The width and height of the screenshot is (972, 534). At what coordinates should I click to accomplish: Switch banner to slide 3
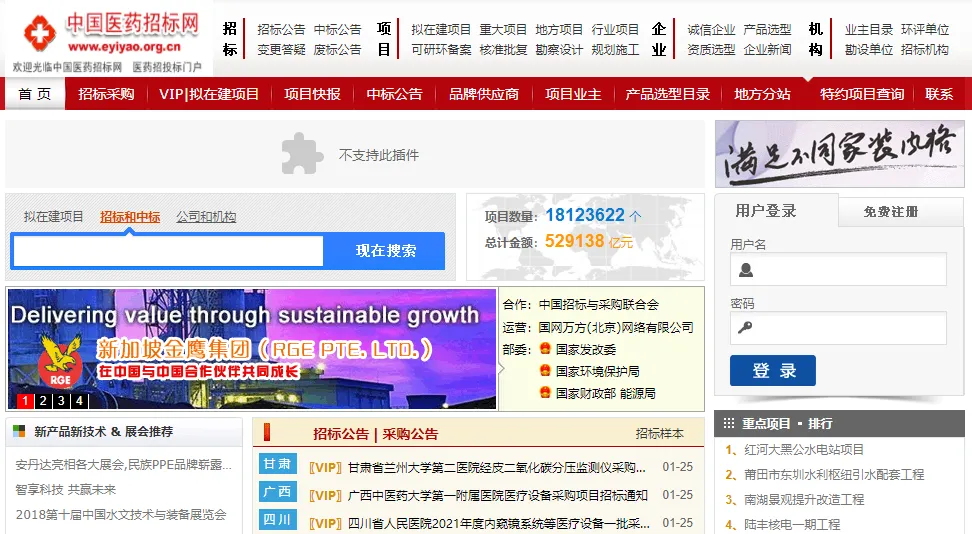click(x=61, y=401)
